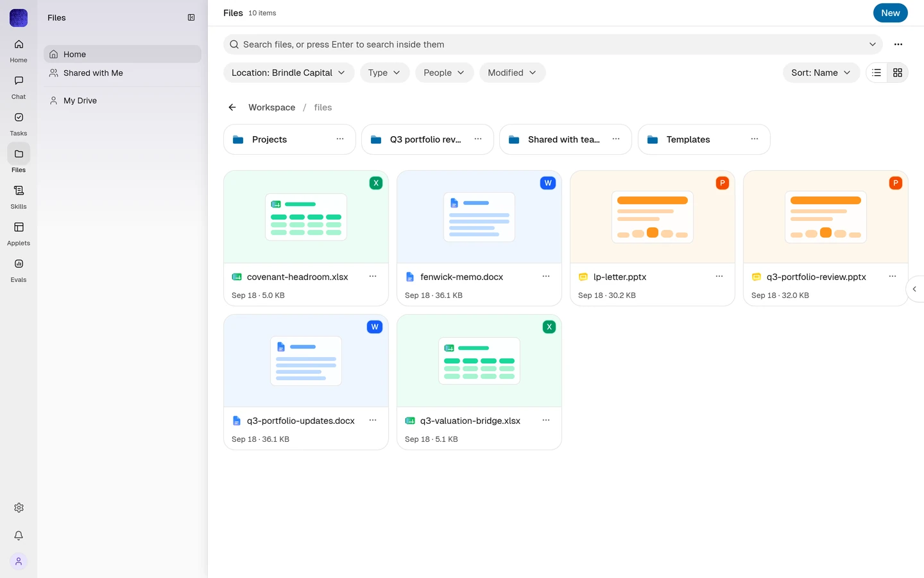Image resolution: width=924 pixels, height=578 pixels.
Task: Click the Word badge on fenwick-memo thumbnail
Action: point(548,183)
